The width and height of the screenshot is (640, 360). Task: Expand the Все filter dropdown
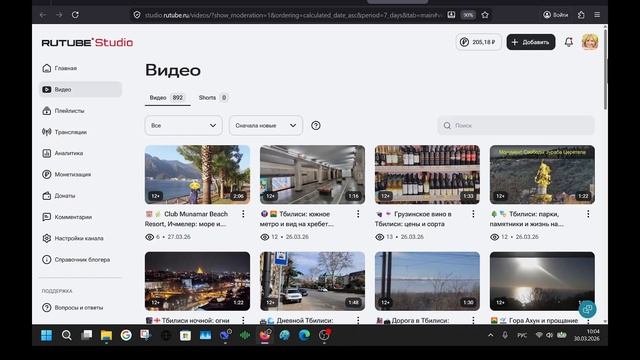coord(183,125)
